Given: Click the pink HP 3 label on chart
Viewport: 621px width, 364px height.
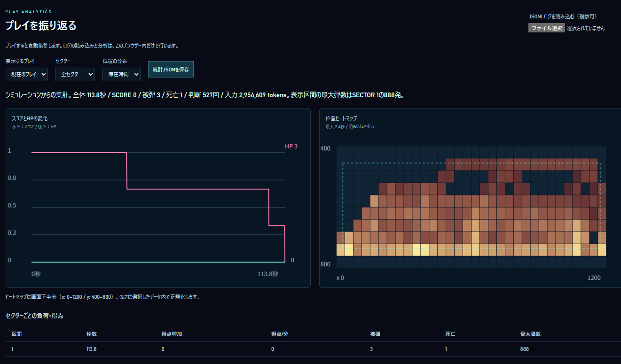Looking at the screenshot, I should pyautogui.click(x=291, y=146).
